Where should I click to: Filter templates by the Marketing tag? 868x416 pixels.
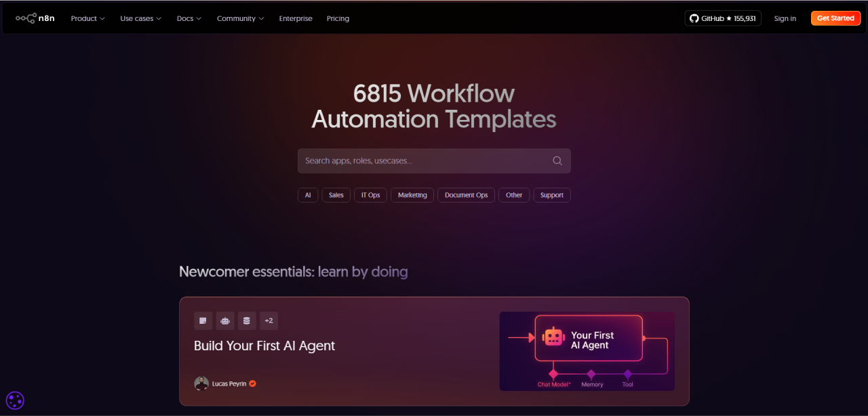412,195
